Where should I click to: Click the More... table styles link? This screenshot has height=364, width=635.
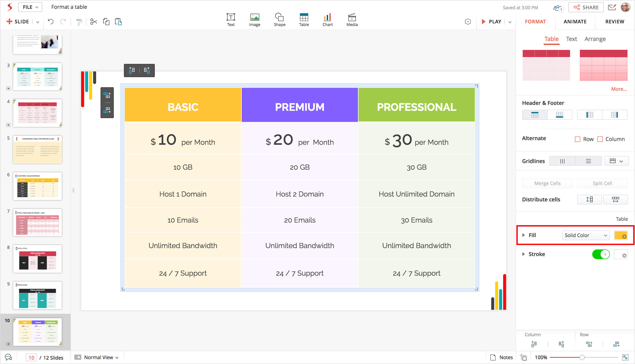619,89
